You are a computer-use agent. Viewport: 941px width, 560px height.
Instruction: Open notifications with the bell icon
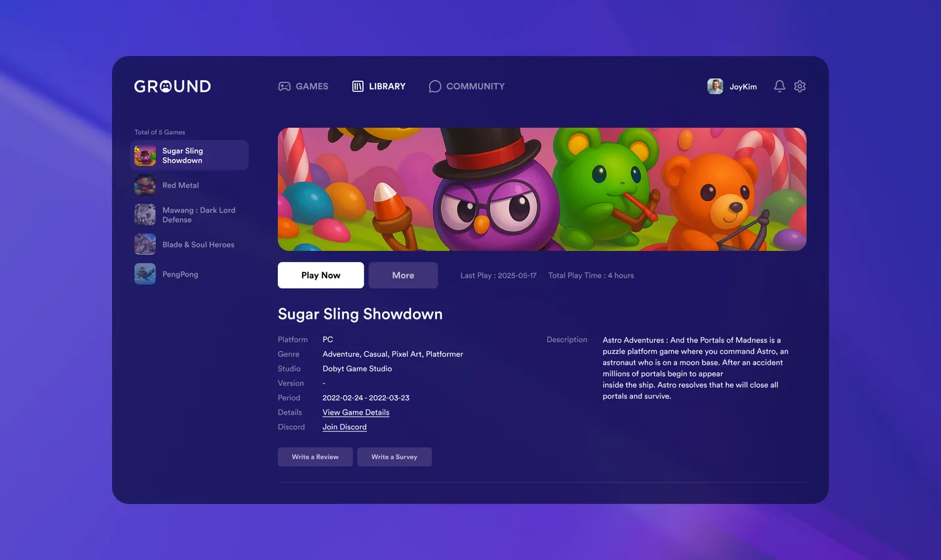point(779,86)
